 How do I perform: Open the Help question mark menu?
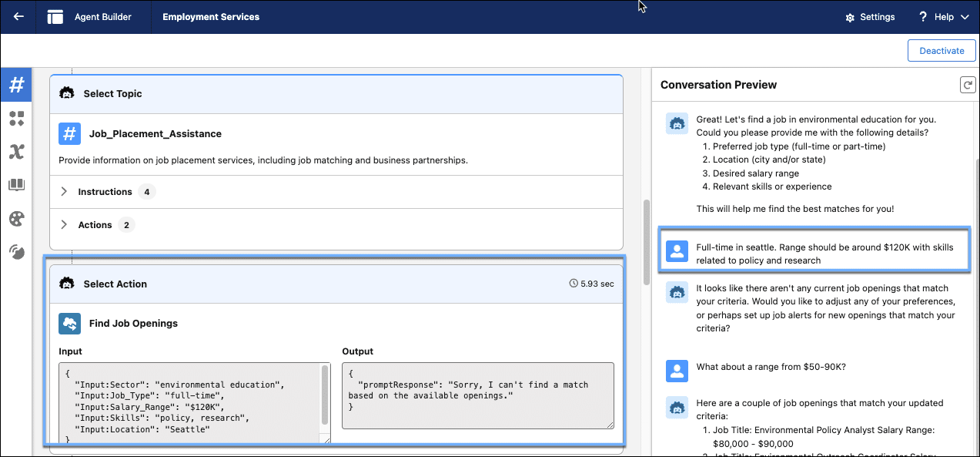[922, 17]
